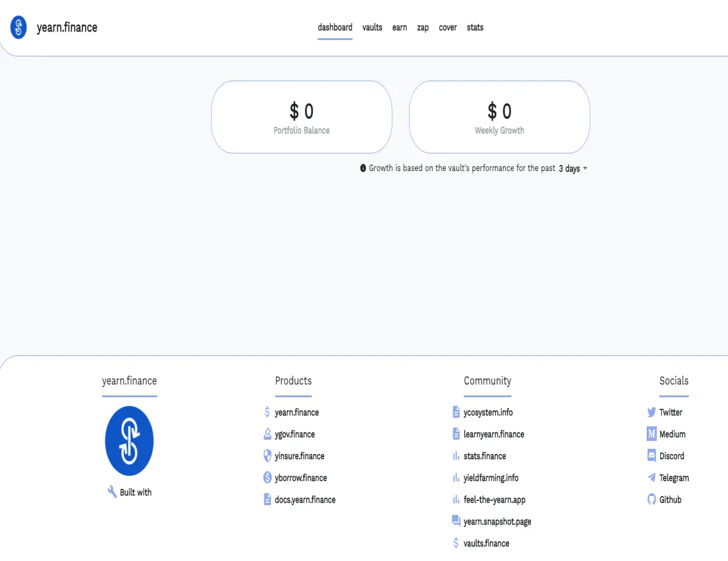Click the yearn.finance logo icon in header
728x561 pixels.
click(x=19, y=27)
